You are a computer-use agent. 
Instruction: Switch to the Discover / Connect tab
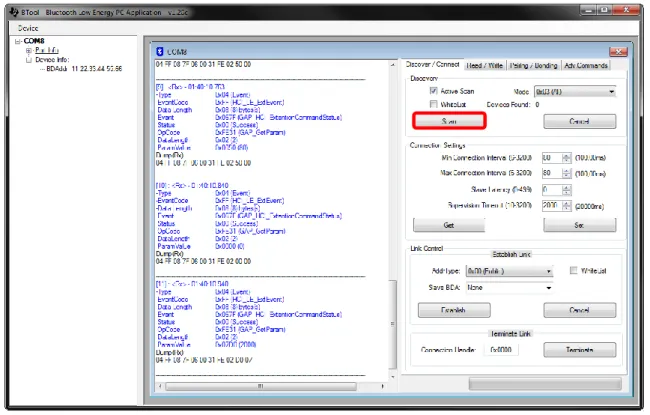(432, 64)
